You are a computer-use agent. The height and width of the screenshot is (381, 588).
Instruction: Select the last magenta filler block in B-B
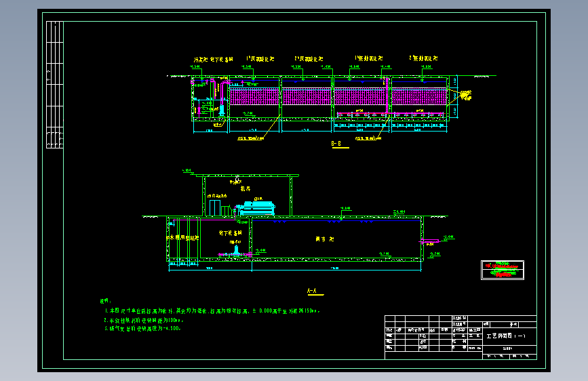(420, 97)
